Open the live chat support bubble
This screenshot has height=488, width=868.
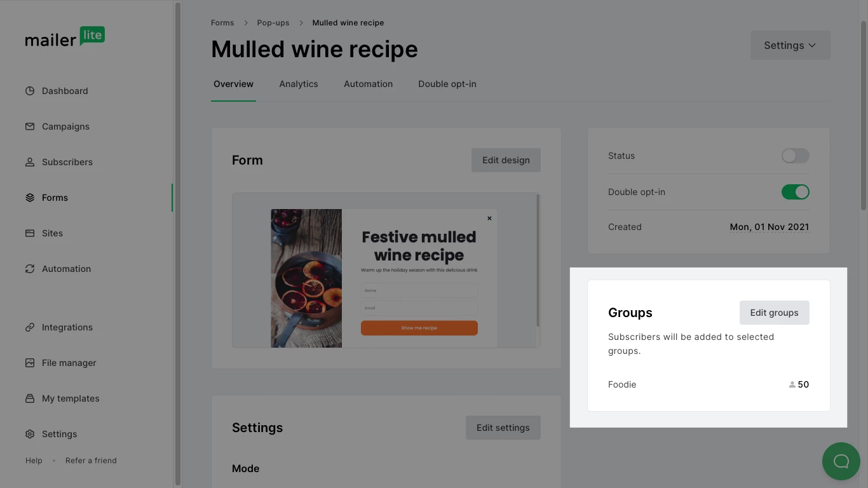coord(841,461)
